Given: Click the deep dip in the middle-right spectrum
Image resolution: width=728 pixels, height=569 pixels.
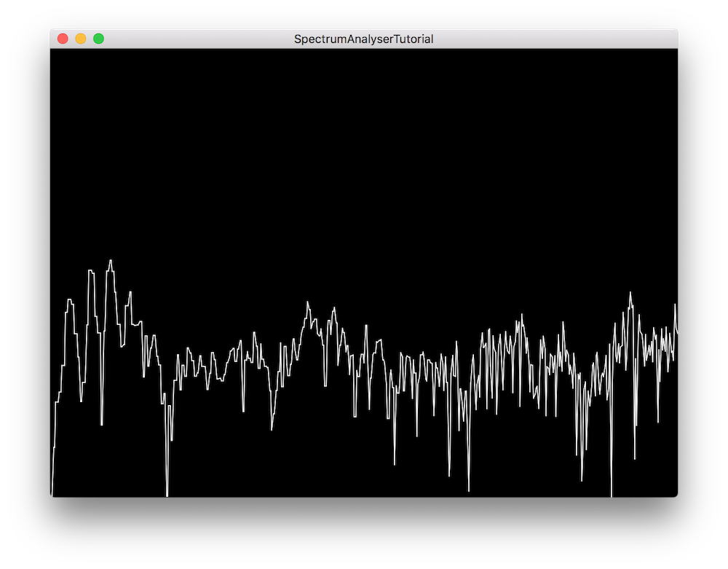Looking at the screenshot, I should [x=468, y=489].
